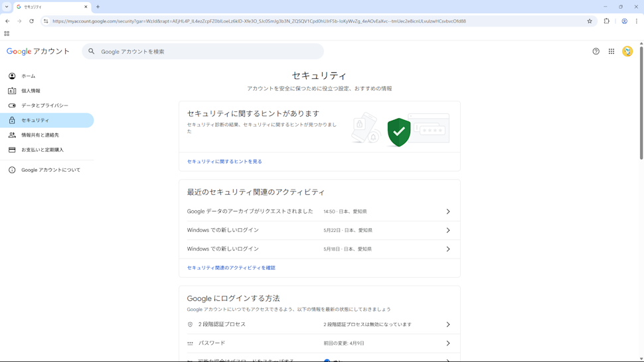Click the お支払いと定期購入 card icon
644x362 pixels.
click(12, 150)
